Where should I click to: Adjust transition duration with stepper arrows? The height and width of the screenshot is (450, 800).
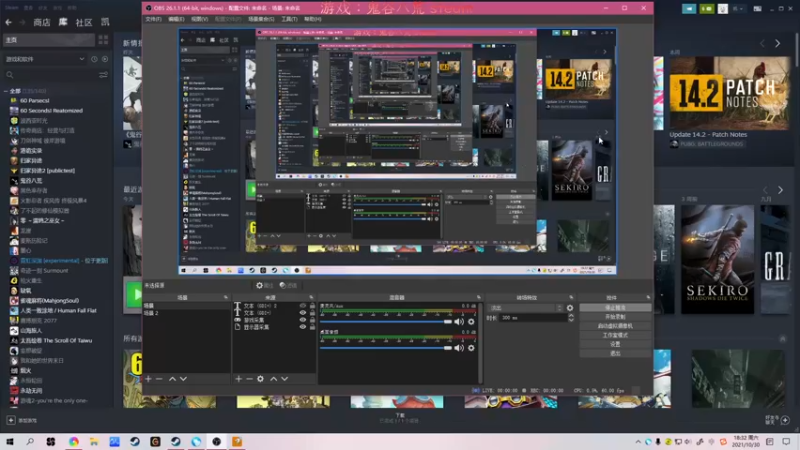coord(571,318)
